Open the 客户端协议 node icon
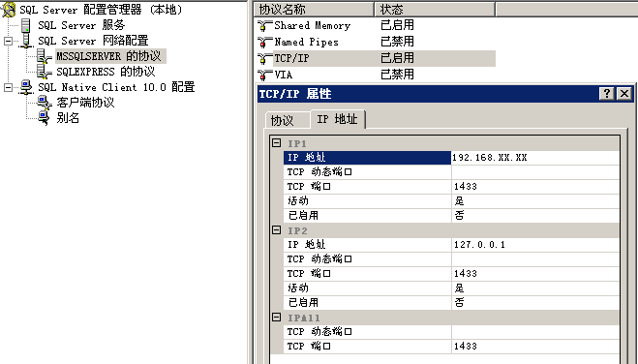The width and height of the screenshot is (638, 364). click(45, 103)
